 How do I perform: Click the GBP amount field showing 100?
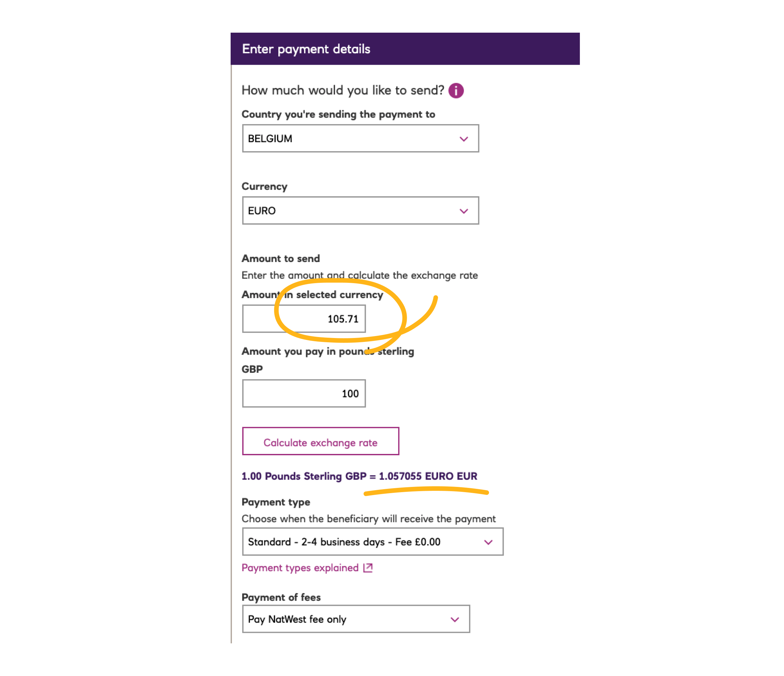(x=304, y=394)
